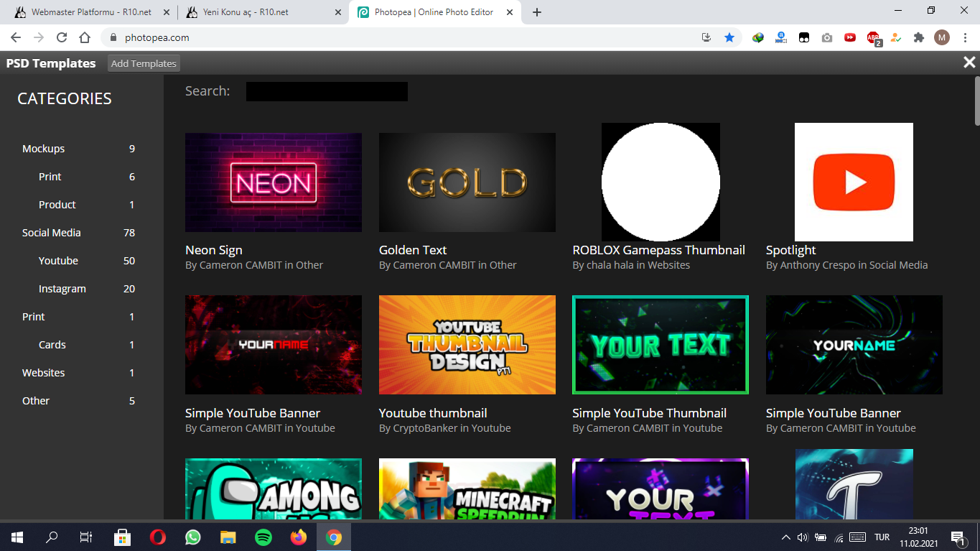Screen dimensions: 980x551
Task: Click the Install Photopea app icon
Action: (x=706, y=37)
